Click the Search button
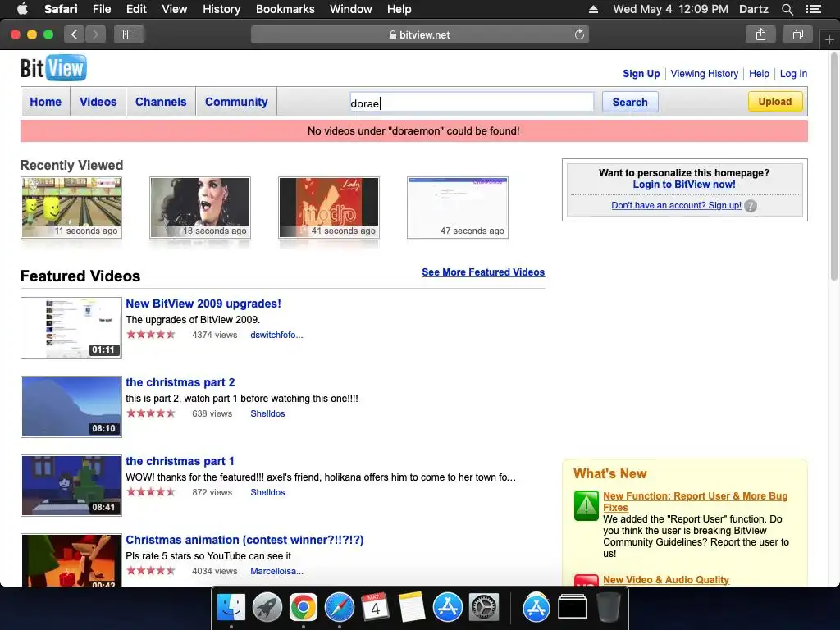Viewport: 840px width, 630px height. pos(630,102)
